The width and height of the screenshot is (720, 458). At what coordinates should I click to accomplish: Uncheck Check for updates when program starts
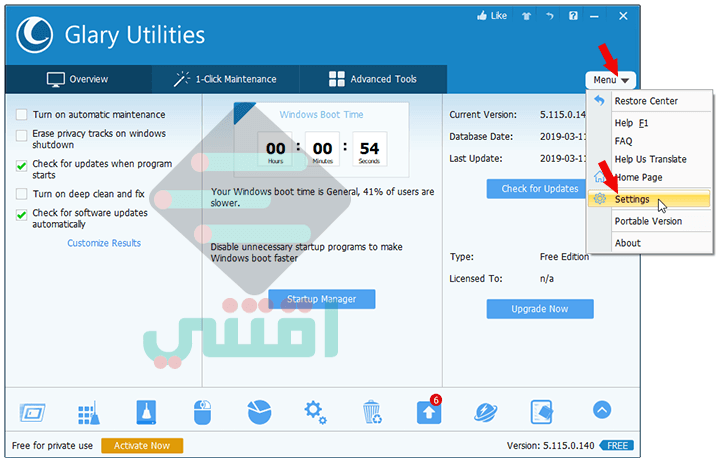[22, 166]
